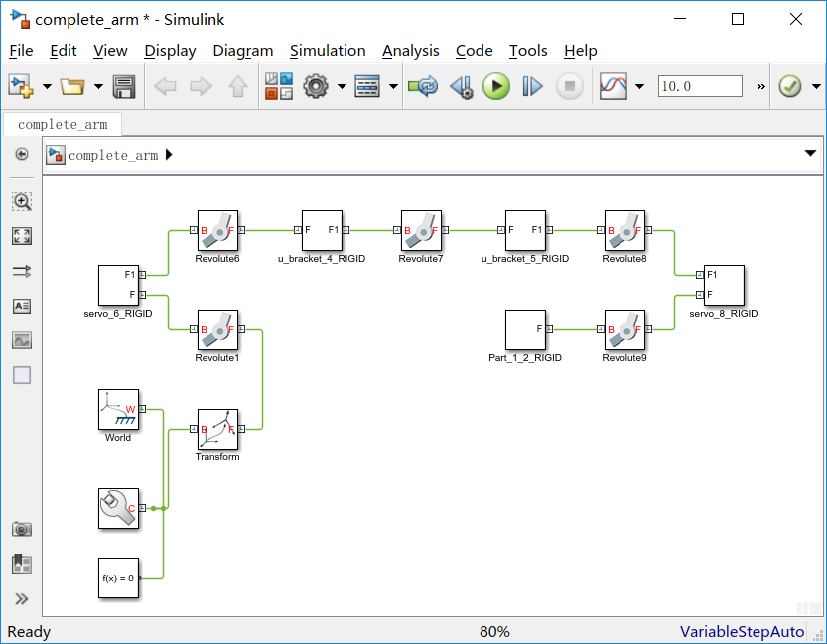The image size is (827, 644).
Task: Click the Forward navigation arrow
Action: click(x=201, y=86)
